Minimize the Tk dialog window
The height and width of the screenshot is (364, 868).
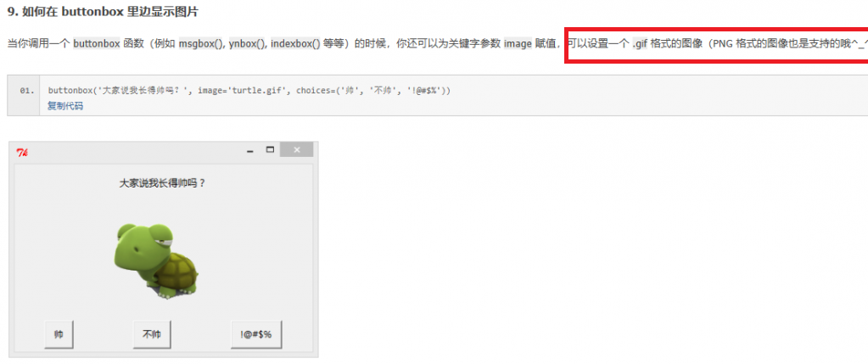tap(249, 150)
